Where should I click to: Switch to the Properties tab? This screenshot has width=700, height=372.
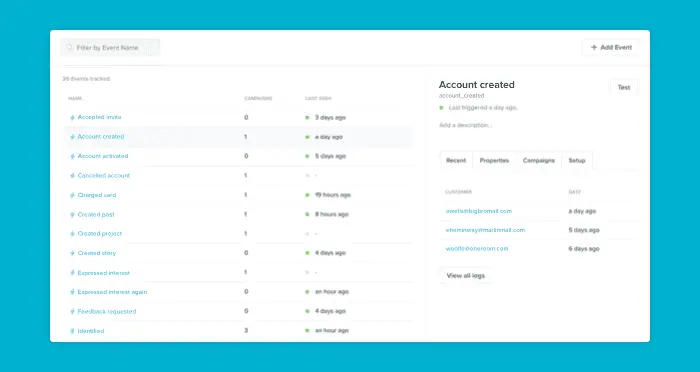[x=494, y=160]
